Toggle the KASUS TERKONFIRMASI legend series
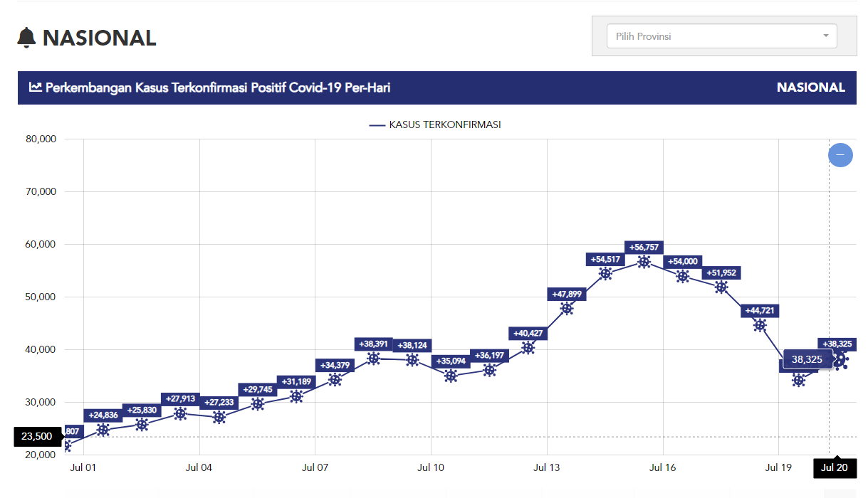868x498 pixels. click(435, 125)
